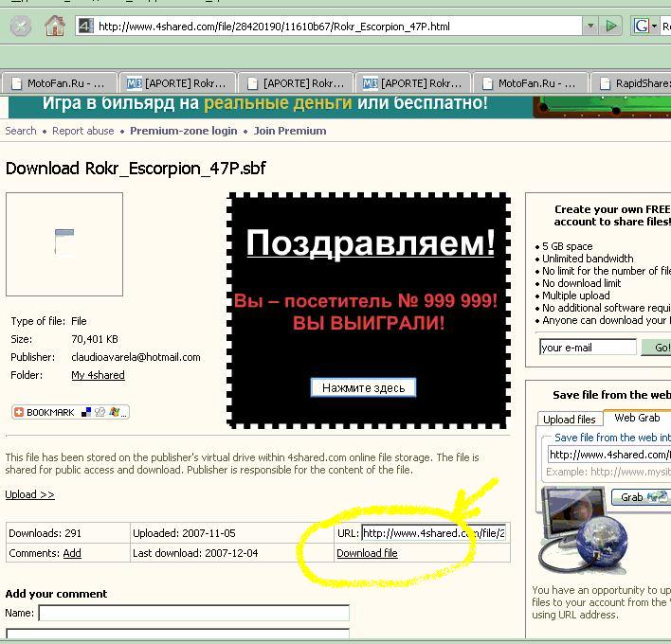This screenshot has width=671, height=644.
Task: Click the Russian billiard banner ad
Action: pos(340,106)
